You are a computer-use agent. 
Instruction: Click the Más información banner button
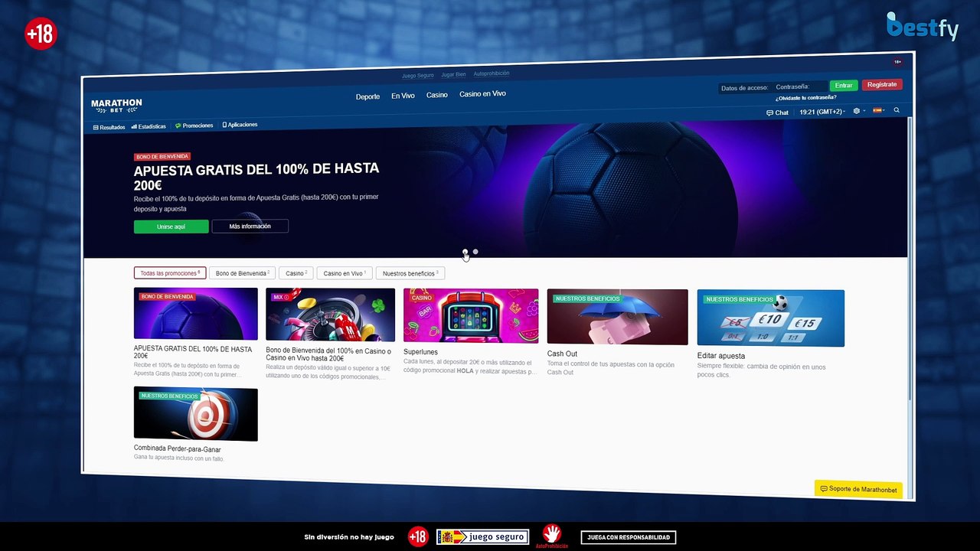[x=250, y=226]
